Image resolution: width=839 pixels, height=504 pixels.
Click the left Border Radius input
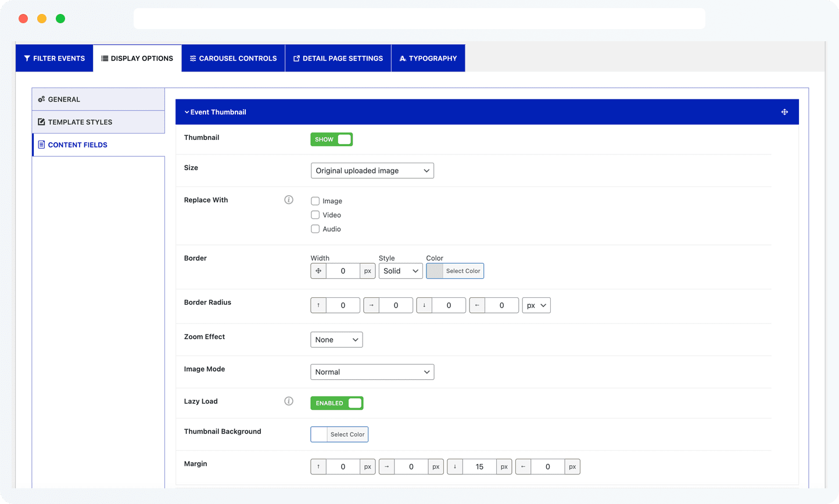pyautogui.click(x=501, y=305)
